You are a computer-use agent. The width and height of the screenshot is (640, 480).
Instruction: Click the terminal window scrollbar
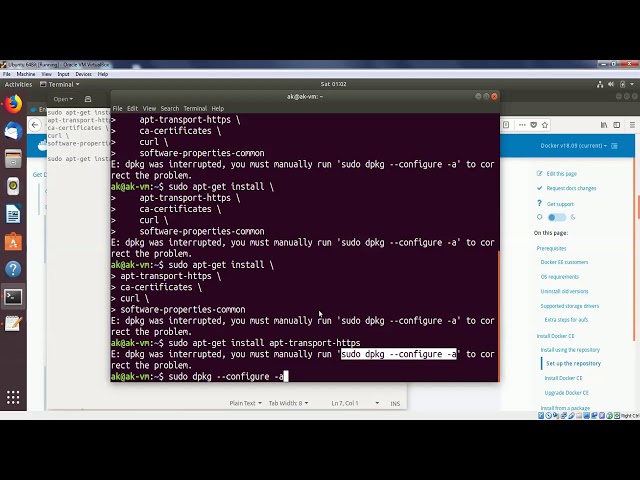tap(498, 316)
